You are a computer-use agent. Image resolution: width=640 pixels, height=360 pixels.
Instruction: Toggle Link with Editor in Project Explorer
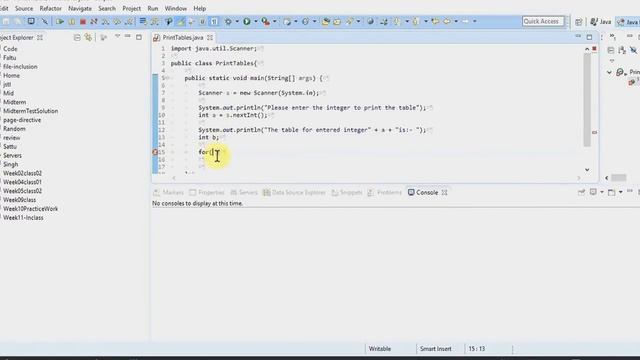tap(88, 38)
